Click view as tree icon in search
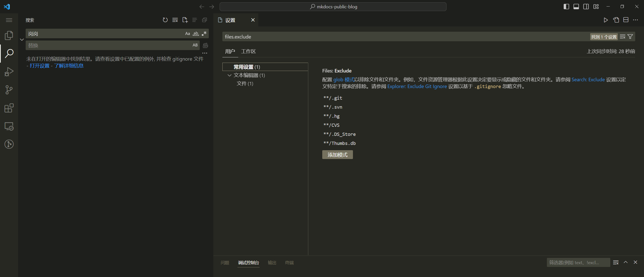644x277 pixels. pos(195,20)
